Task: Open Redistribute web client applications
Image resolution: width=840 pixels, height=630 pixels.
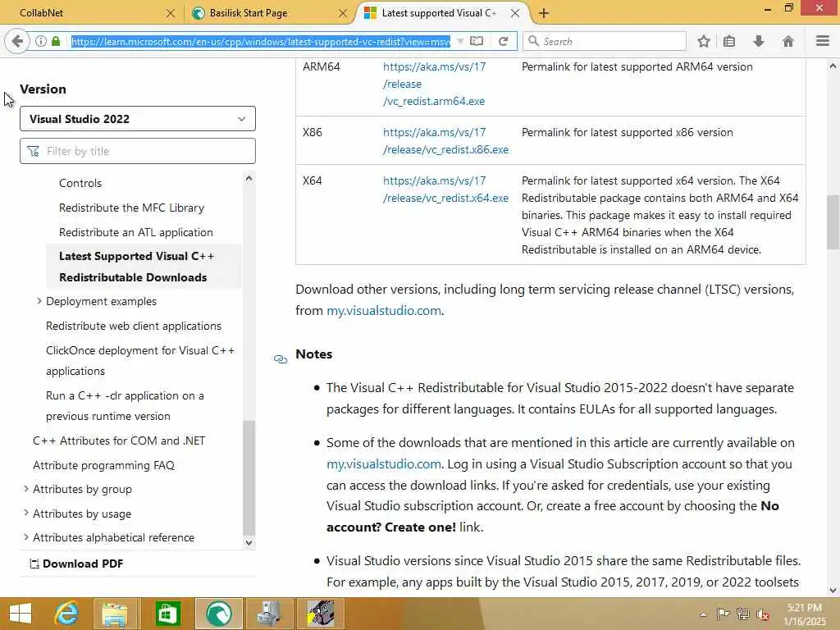Action: pyautogui.click(x=134, y=326)
